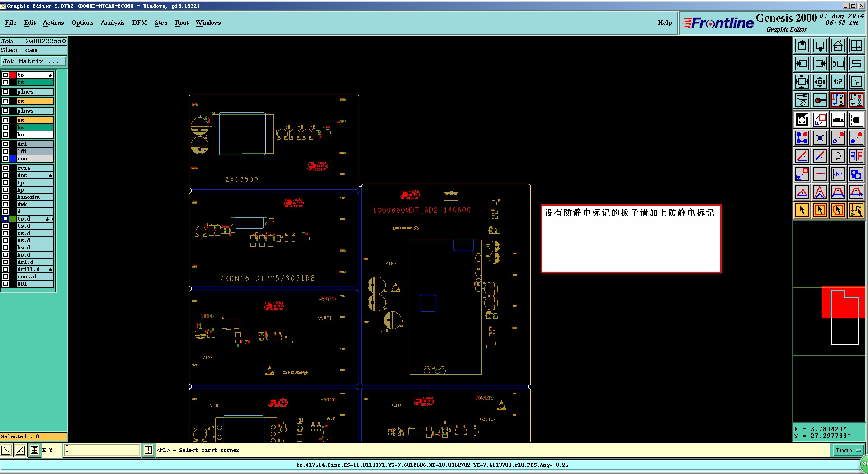Screen dimensions: 868x474
Task: Click the question mark help icon
Action: (856, 82)
